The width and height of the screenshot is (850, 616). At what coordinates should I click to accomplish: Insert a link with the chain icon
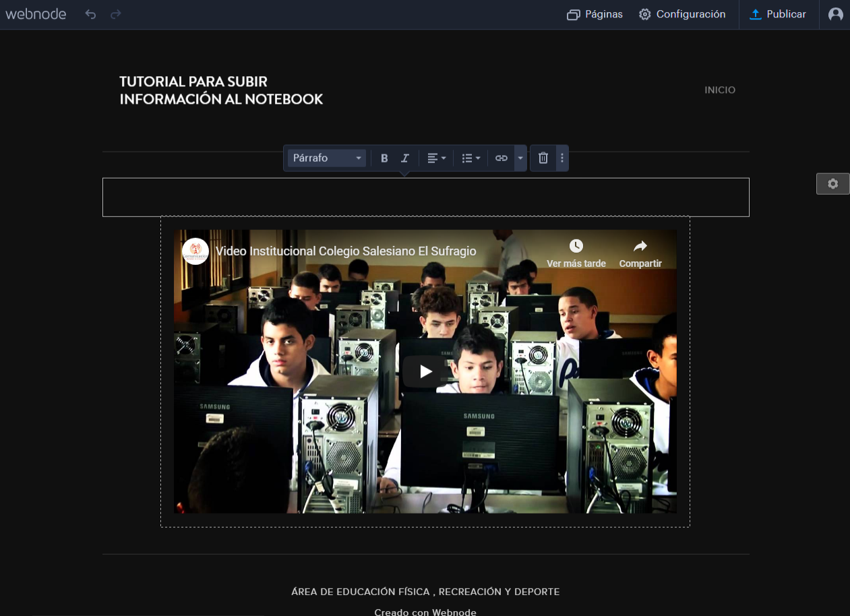coord(501,158)
